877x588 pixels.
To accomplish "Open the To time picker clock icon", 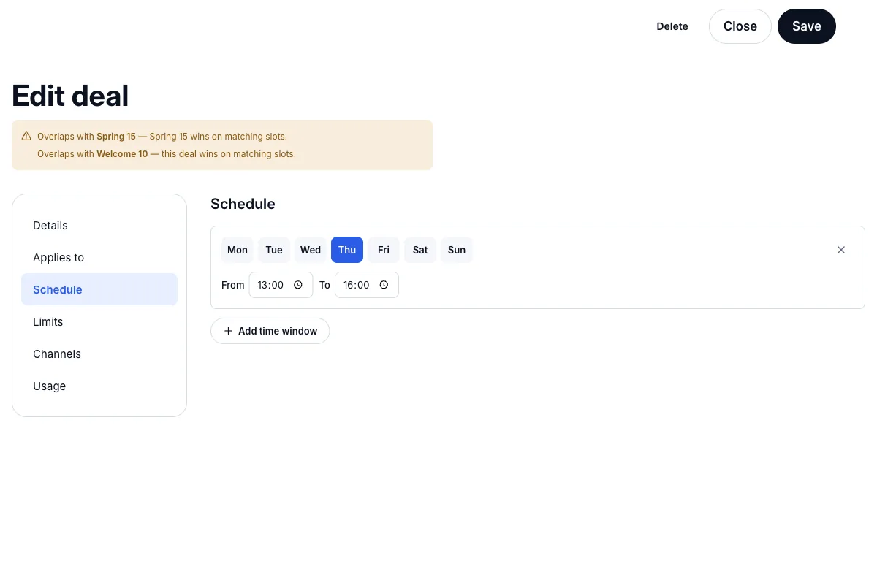I will point(384,285).
